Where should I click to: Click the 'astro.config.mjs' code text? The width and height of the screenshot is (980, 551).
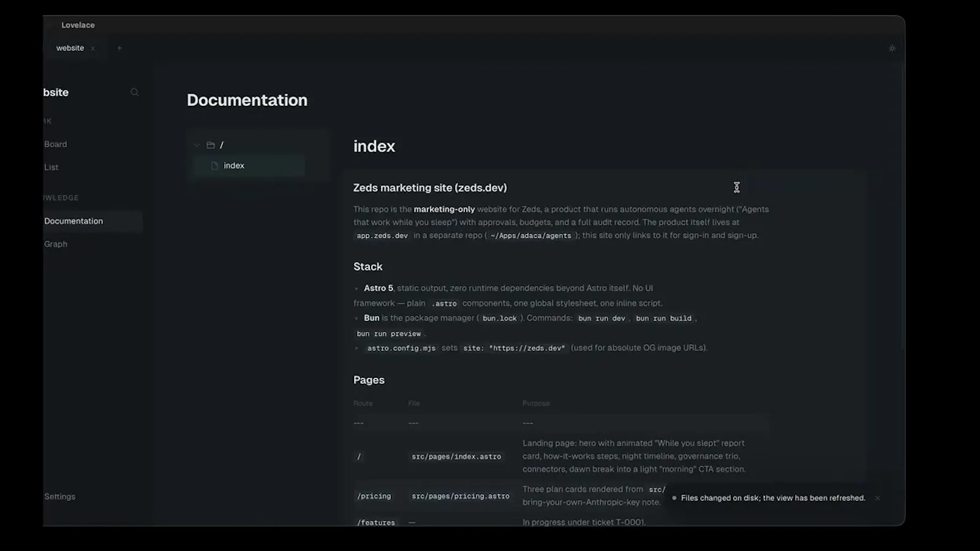[401, 348]
